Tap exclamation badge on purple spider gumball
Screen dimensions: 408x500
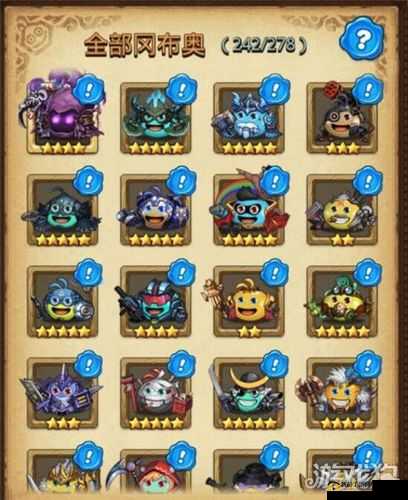point(89,91)
